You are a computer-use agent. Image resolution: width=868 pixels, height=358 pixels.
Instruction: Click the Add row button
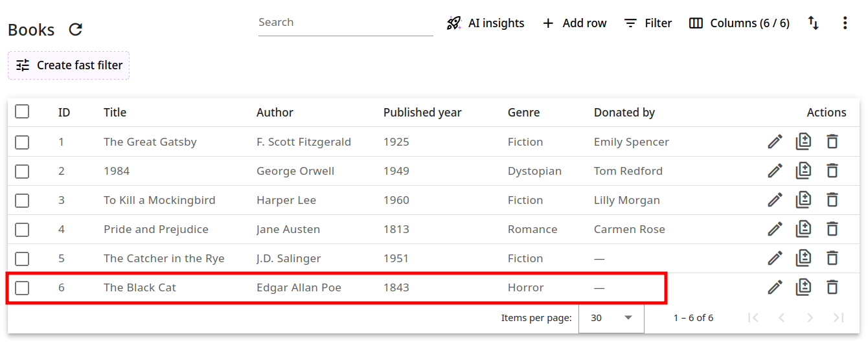point(574,23)
